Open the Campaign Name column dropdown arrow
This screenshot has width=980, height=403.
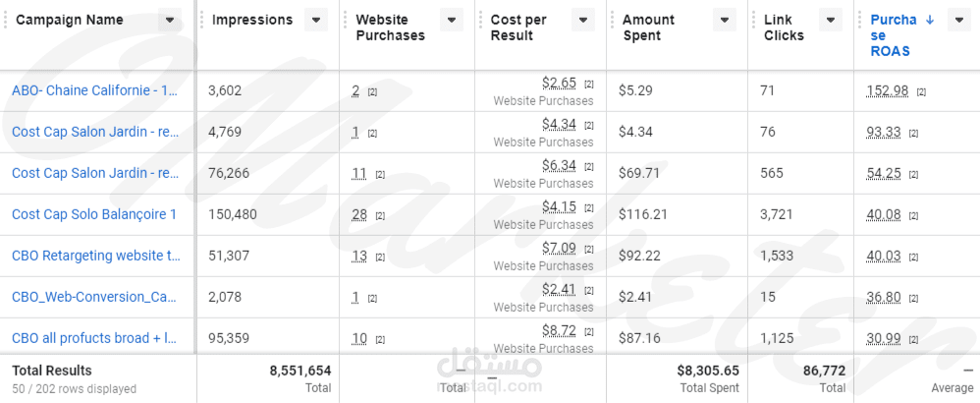(x=169, y=20)
